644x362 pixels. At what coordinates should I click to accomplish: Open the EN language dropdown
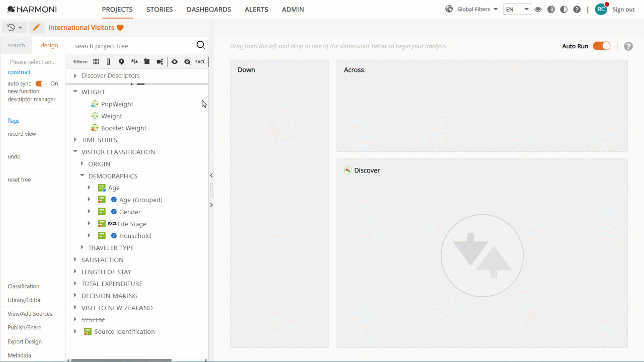(517, 9)
